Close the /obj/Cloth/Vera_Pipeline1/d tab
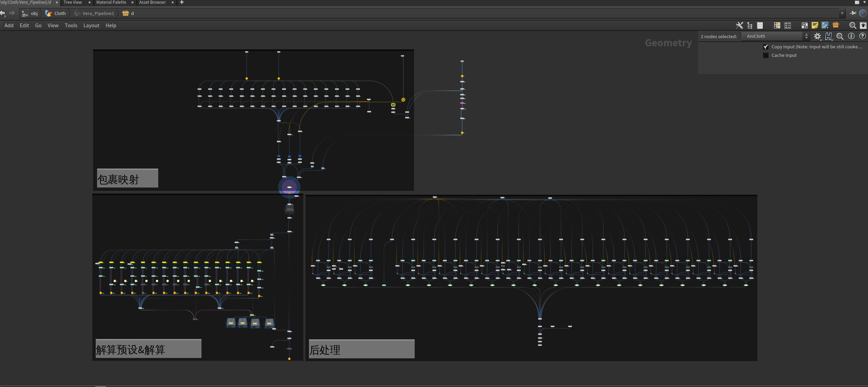This screenshot has width=868, height=387. click(57, 2)
